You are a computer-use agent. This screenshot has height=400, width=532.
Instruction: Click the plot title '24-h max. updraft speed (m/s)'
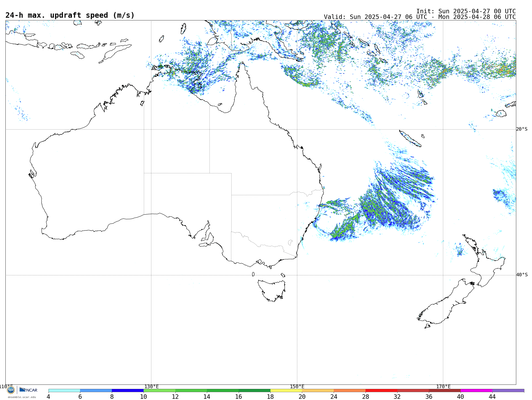click(x=70, y=15)
